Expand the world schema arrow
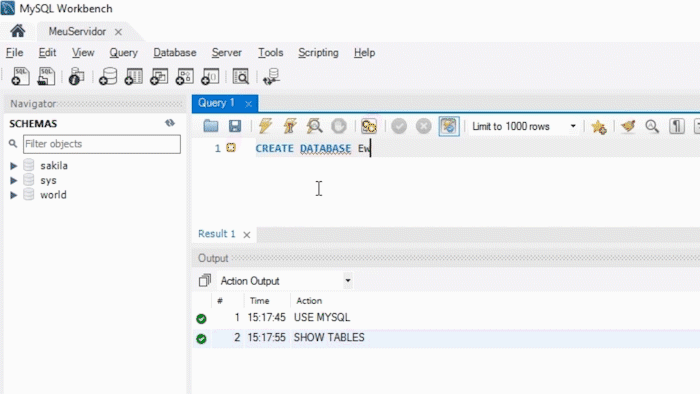Screen dimensions: 700x394 [x=13, y=195]
